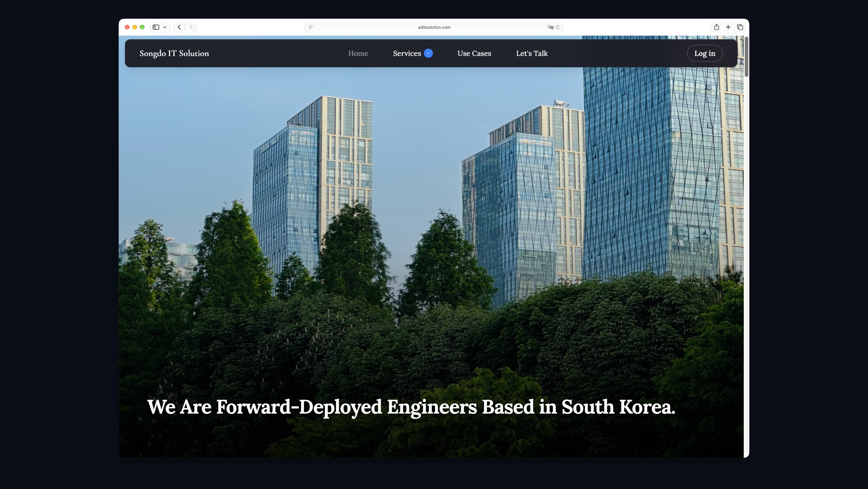Expand the blue Services chevron

428,53
